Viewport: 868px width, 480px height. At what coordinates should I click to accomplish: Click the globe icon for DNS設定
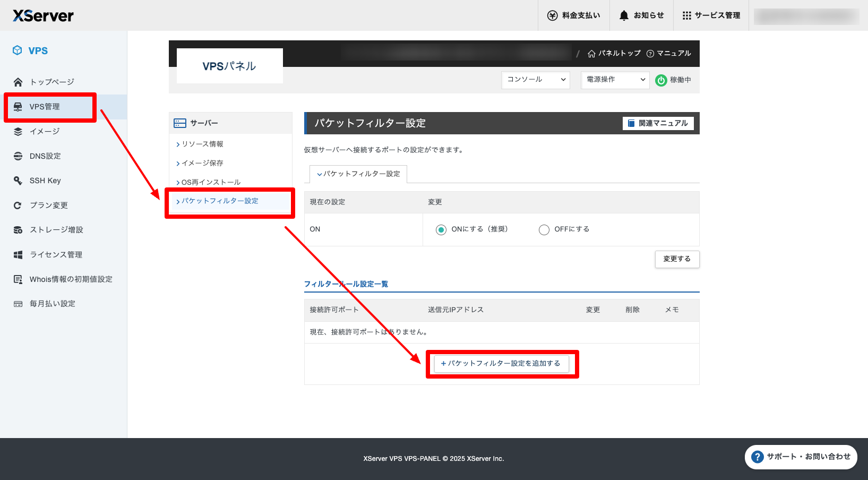18,156
